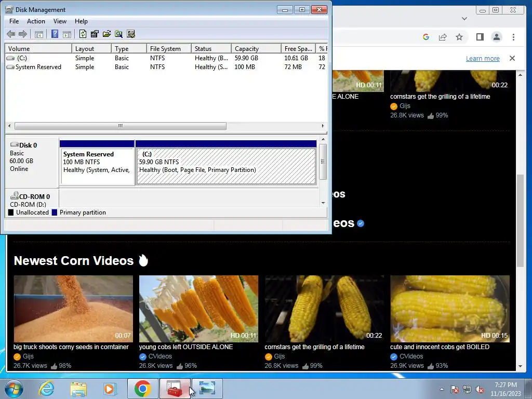Click the File System column header
The image size is (532, 399).
pos(169,48)
